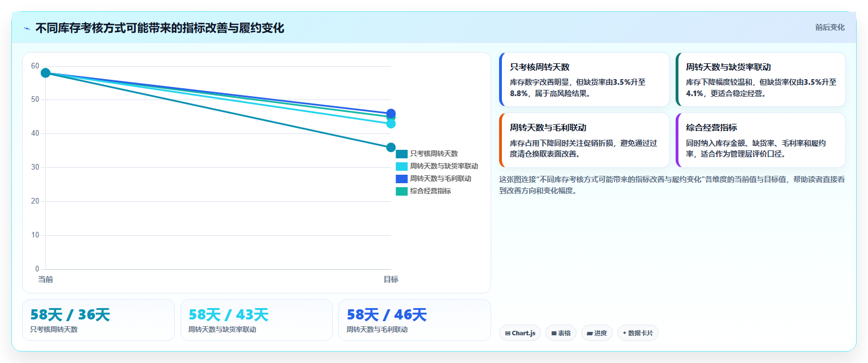Click the lightning icon beside the title
This screenshot has width=868, height=363.
27,28
